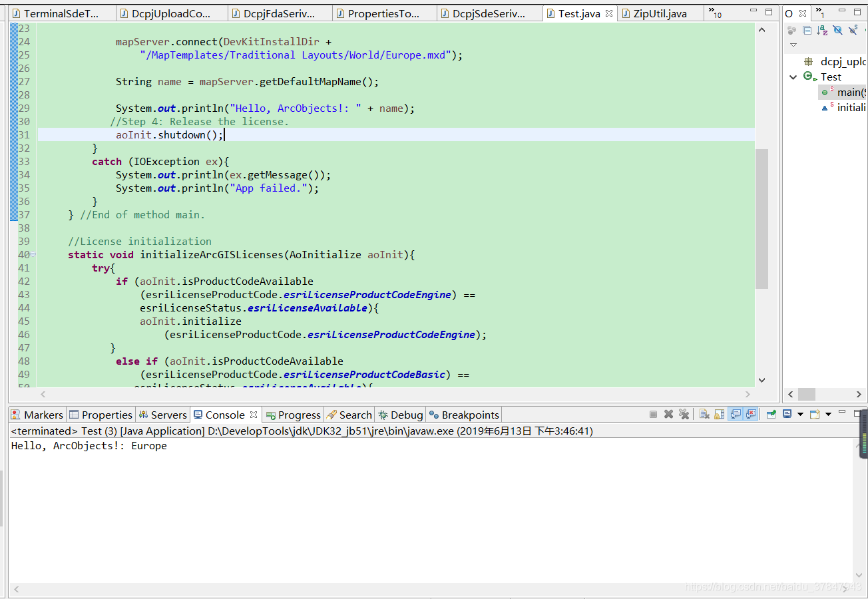Collapse the Test class in the Outline
The height and width of the screenshot is (599, 868).
coord(793,77)
